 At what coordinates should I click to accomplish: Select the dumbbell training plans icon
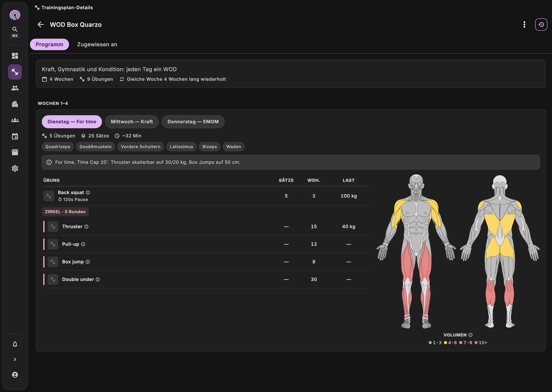coord(15,72)
